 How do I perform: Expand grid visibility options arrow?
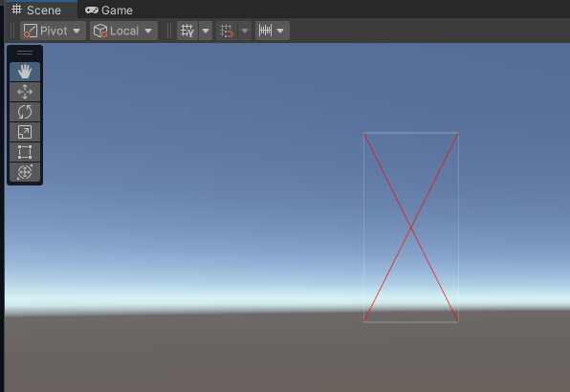[206, 31]
